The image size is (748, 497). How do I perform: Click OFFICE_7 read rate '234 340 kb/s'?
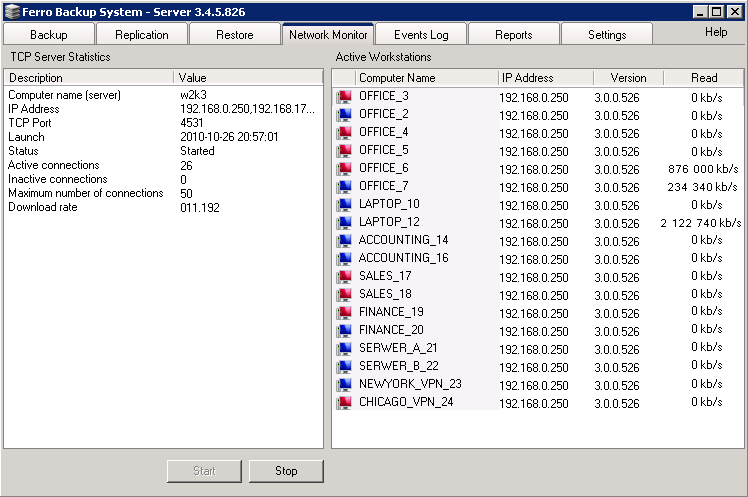tap(702, 187)
